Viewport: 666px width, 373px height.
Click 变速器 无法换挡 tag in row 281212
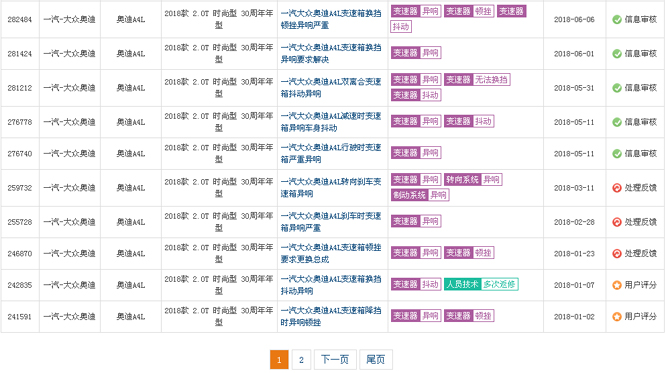477,80
